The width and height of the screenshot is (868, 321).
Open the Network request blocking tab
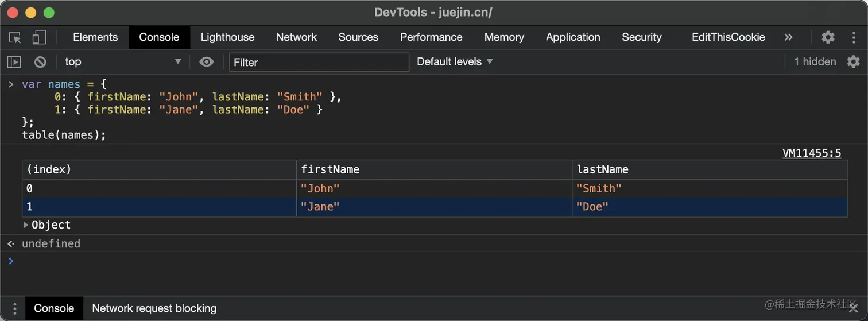(154, 308)
